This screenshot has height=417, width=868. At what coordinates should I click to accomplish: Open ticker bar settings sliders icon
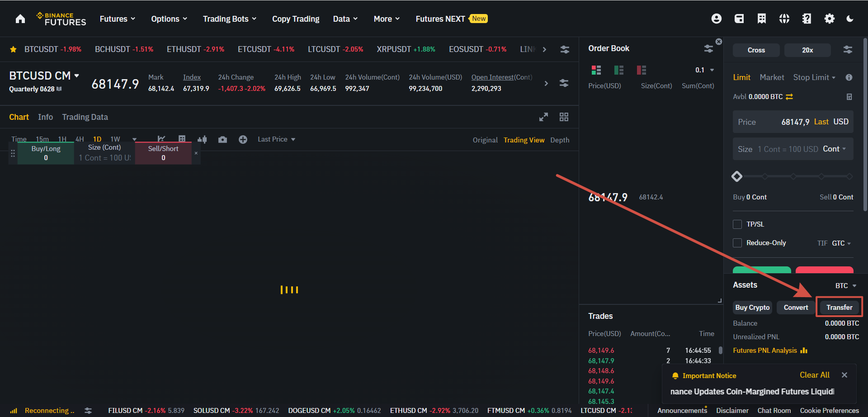[x=565, y=49]
